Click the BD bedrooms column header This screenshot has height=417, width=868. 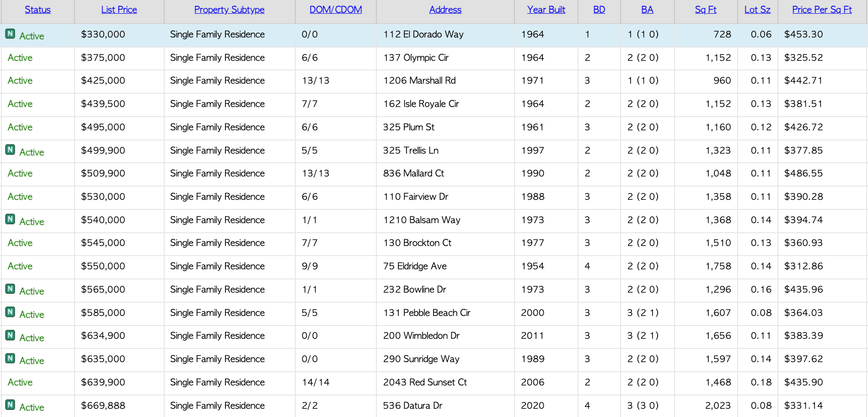click(x=599, y=10)
